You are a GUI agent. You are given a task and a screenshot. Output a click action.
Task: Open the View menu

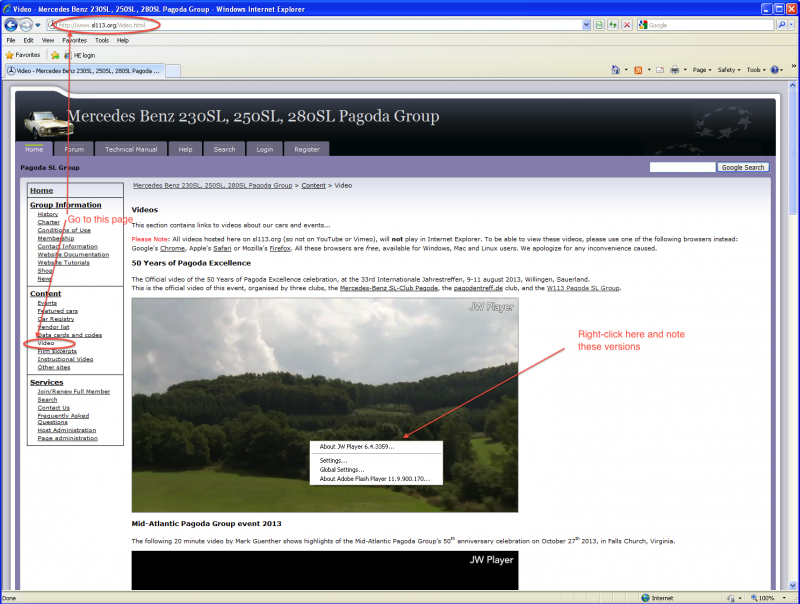pyautogui.click(x=48, y=40)
